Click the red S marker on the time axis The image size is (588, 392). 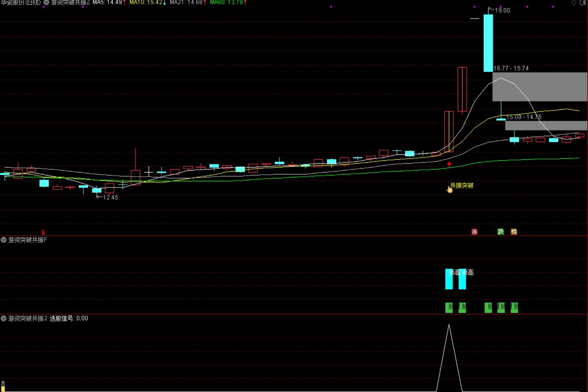pos(43,232)
